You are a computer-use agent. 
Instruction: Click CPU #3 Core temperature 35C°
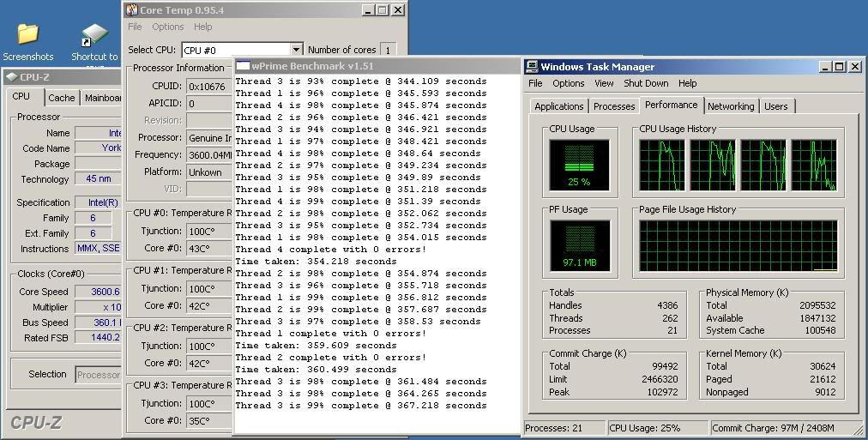[x=209, y=420]
